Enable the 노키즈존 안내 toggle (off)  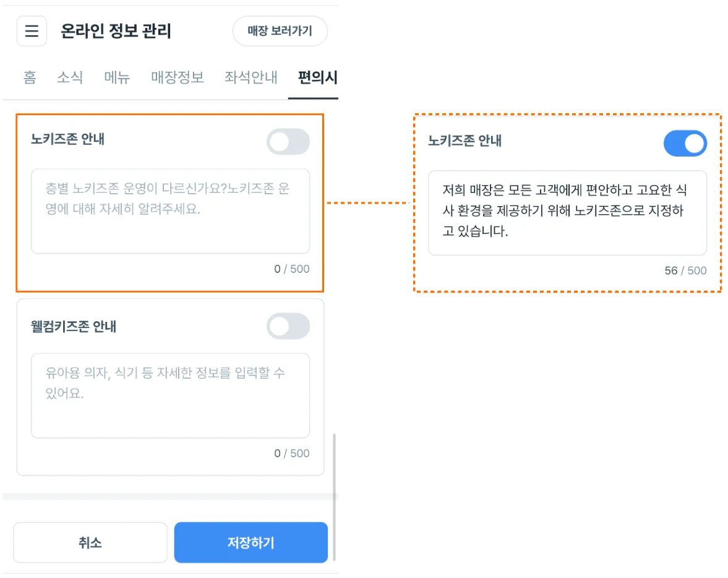tap(288, 142)
